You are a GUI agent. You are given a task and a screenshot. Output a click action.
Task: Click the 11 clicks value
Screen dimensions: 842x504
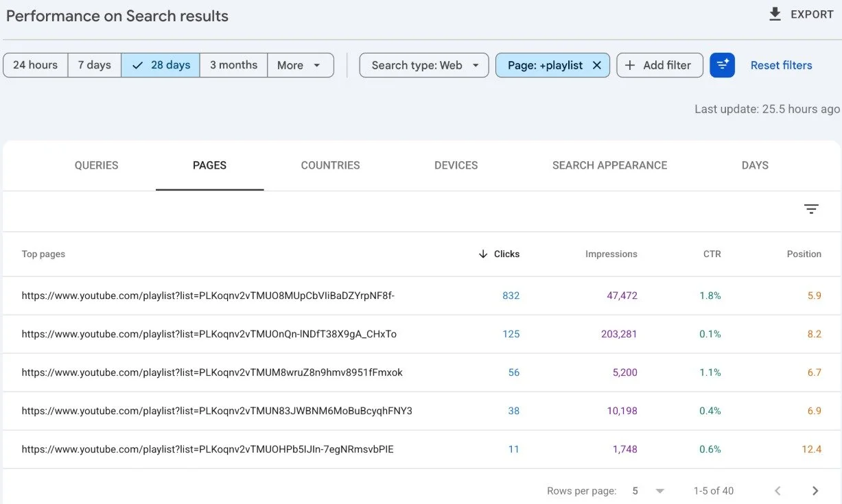pyautogui.click(x=513, y=449)
